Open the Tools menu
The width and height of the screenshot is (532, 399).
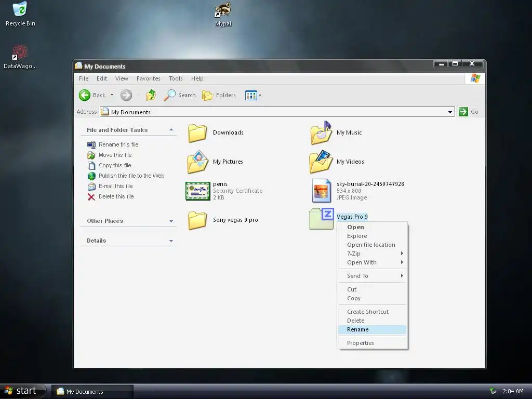coord(176,78)
